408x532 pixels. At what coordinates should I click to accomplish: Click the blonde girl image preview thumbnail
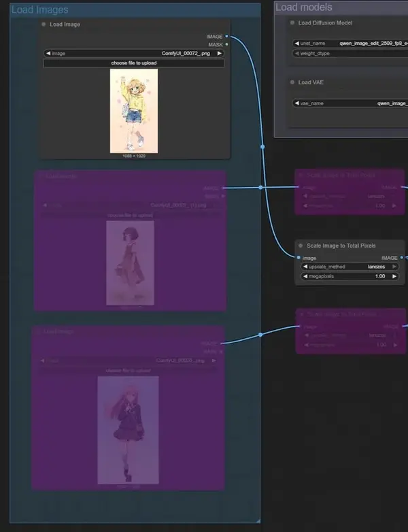134,111
